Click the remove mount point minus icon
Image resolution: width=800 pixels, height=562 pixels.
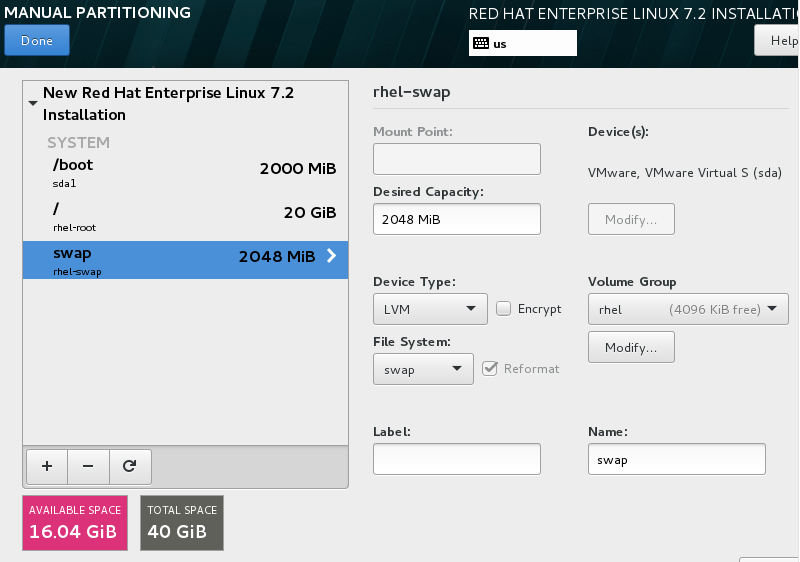point(88,466)
